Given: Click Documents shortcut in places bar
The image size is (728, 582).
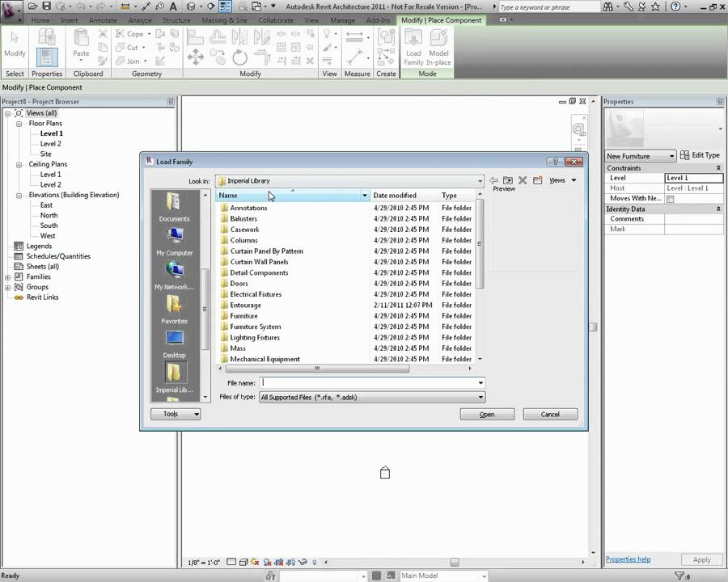Looking at the screenshot, I should pyautogui.click(x=174, y=207).
